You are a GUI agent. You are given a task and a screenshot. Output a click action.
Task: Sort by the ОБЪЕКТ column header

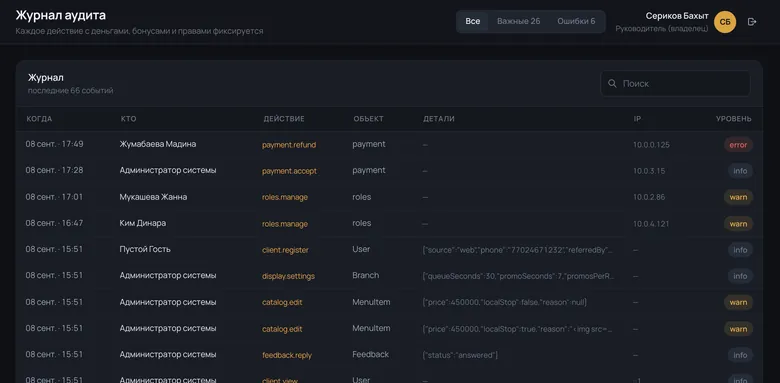coord(369,119)
